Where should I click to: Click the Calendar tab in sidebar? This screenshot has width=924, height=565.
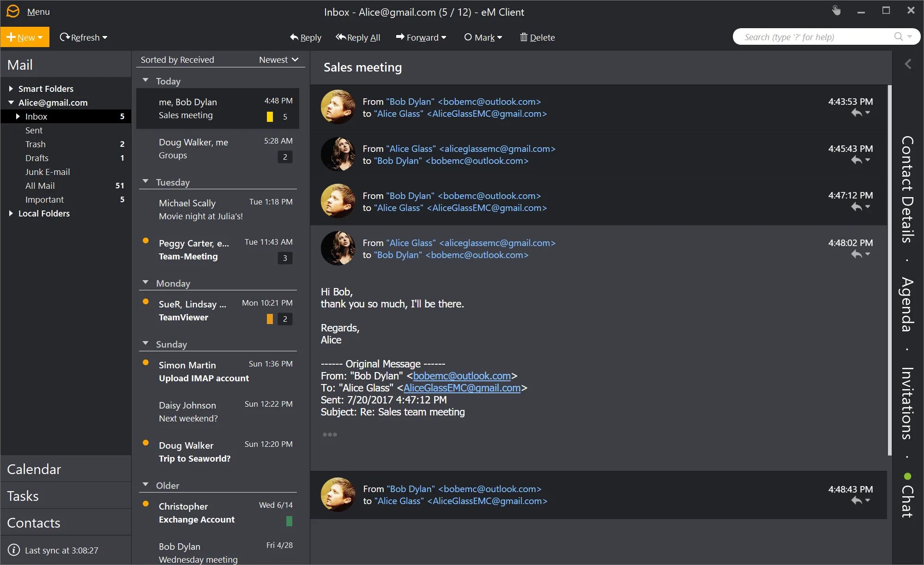click(34, 470)
